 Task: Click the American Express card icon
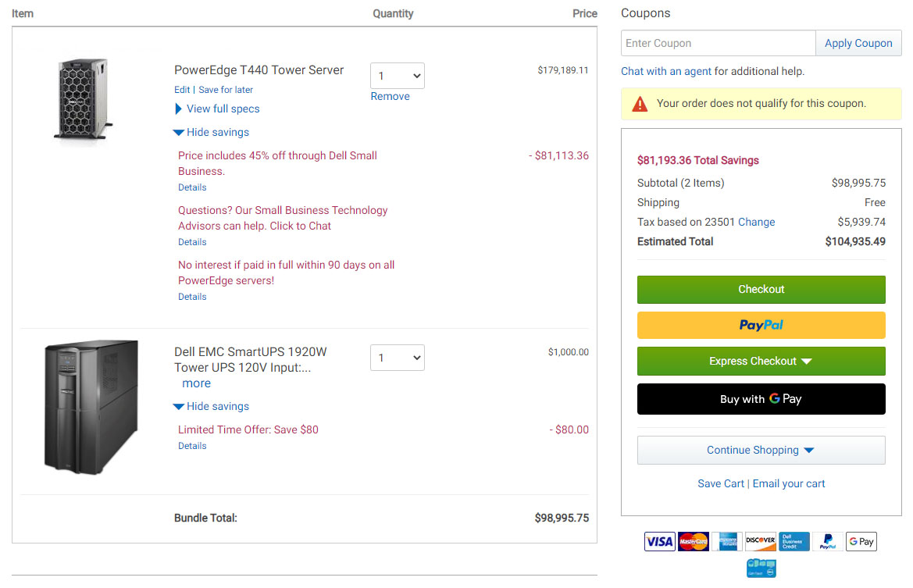[x=726, y=541]
